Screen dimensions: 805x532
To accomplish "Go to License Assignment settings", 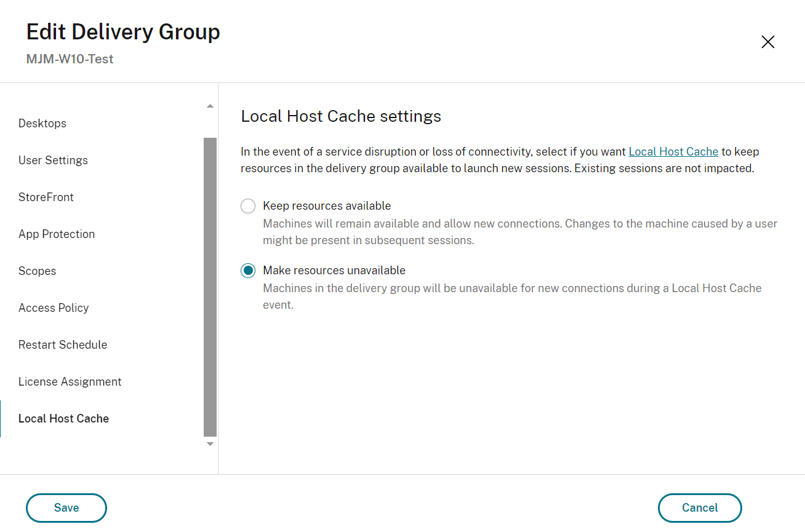I will pos(70,381).
